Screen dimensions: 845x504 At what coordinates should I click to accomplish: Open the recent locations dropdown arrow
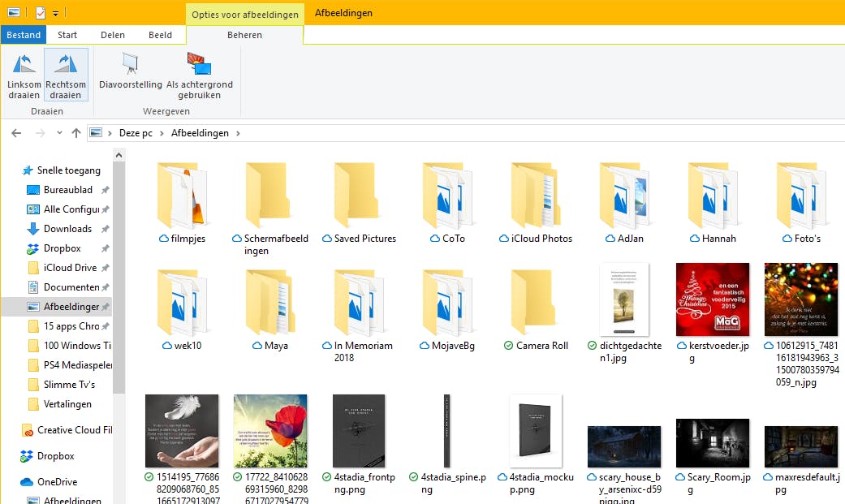[59, 132]
